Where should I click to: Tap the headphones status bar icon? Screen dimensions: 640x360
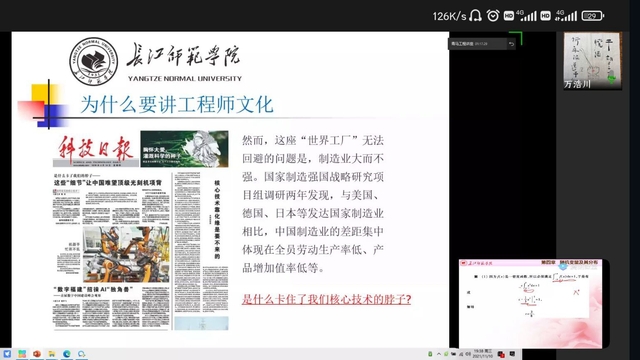point(475,16)
